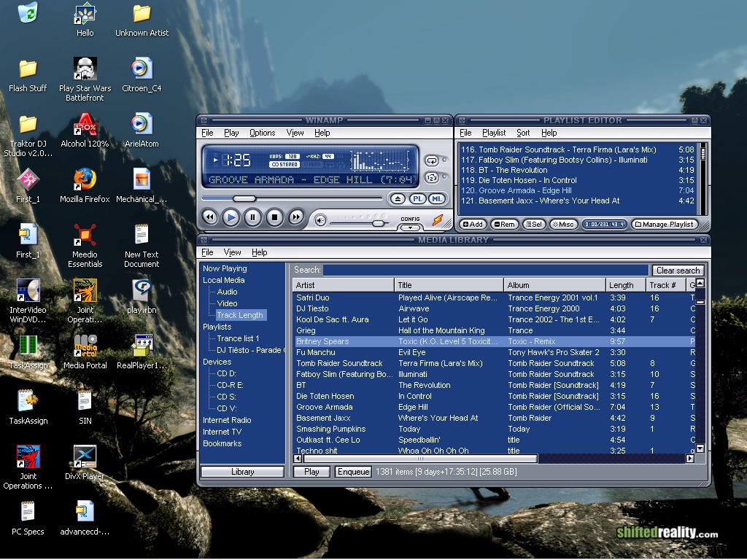Screen dimensions: 747x560
Task: Select CD-R E: device
Action: (230, 385)
